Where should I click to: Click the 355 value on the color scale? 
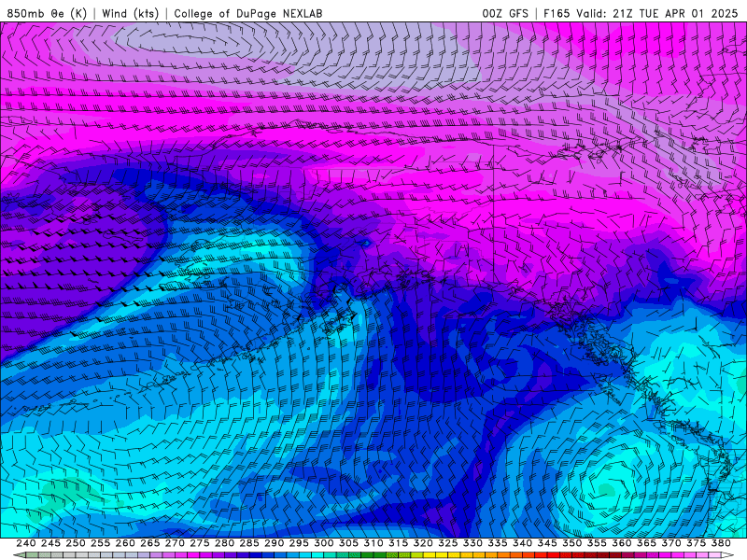597,543
